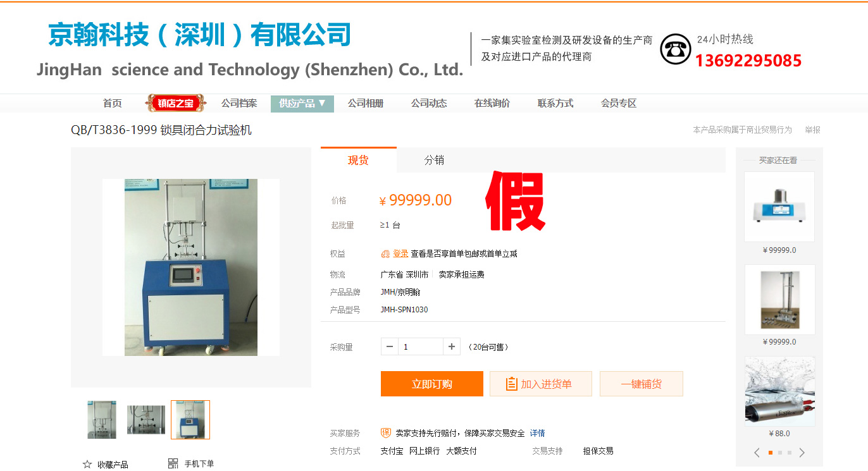Click the 镇店之宝 badge icon

point(175,103)
